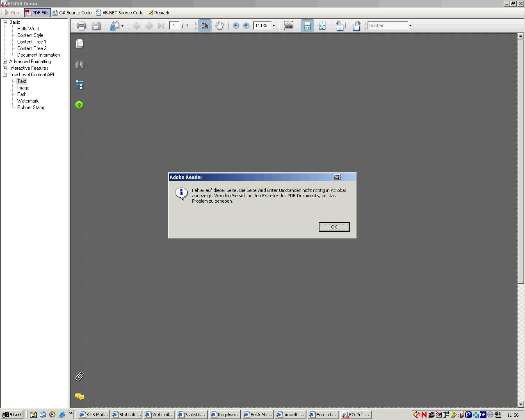
Task: Select Content Tree 1 item
Action: [x=32, y=42]
